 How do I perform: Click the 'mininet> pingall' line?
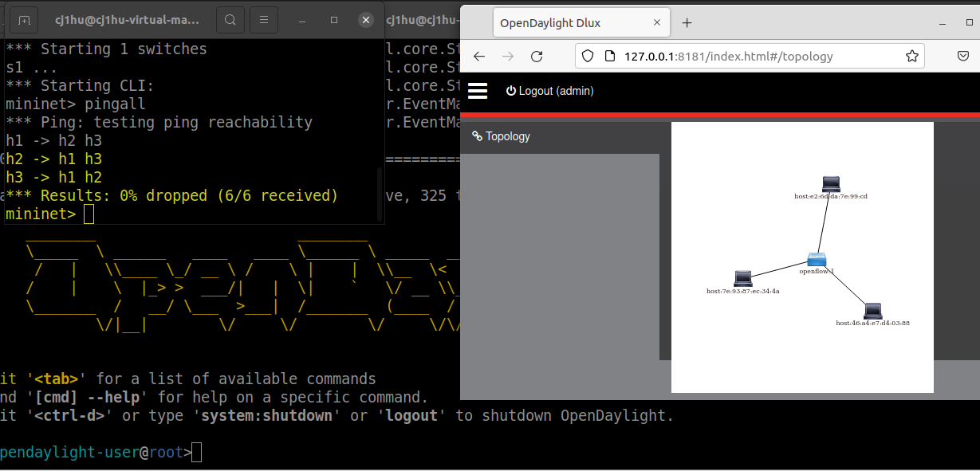(x=76, y=104)
